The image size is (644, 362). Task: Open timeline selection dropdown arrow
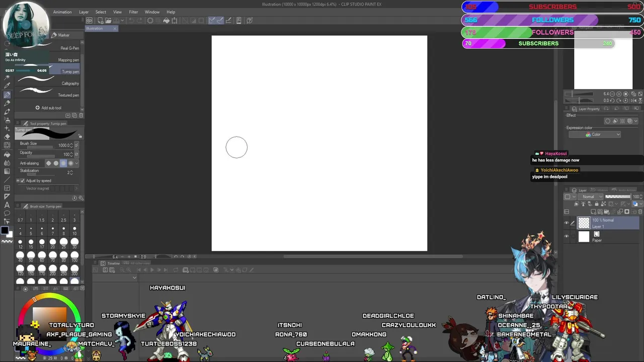point(134,277)
